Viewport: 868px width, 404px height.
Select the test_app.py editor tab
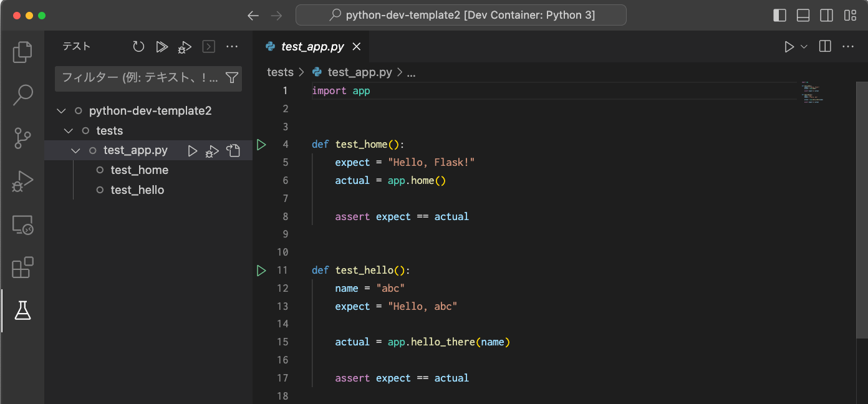312,47
